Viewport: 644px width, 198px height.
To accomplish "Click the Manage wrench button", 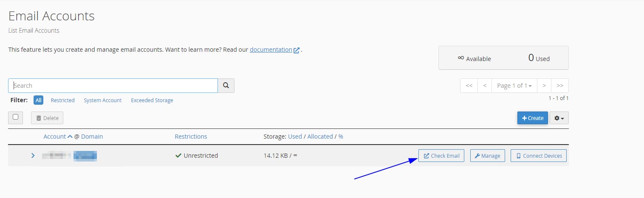I will coord(487,156).
